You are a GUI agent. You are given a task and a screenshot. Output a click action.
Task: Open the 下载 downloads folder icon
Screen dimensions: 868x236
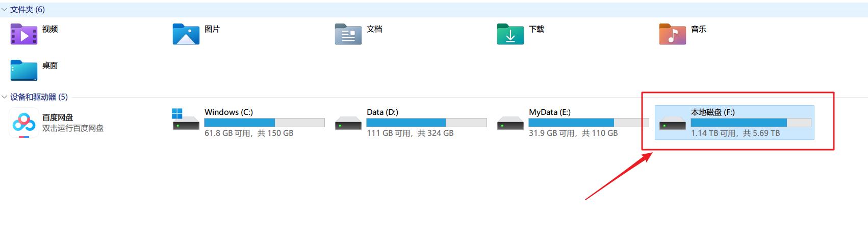[x=510, y=34]
